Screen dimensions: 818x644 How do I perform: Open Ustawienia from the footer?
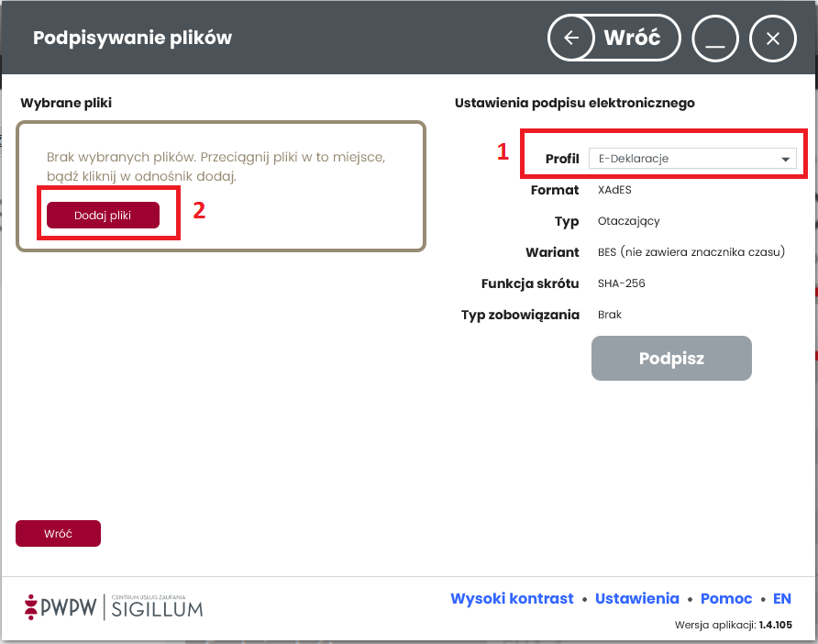coord(636,598)
